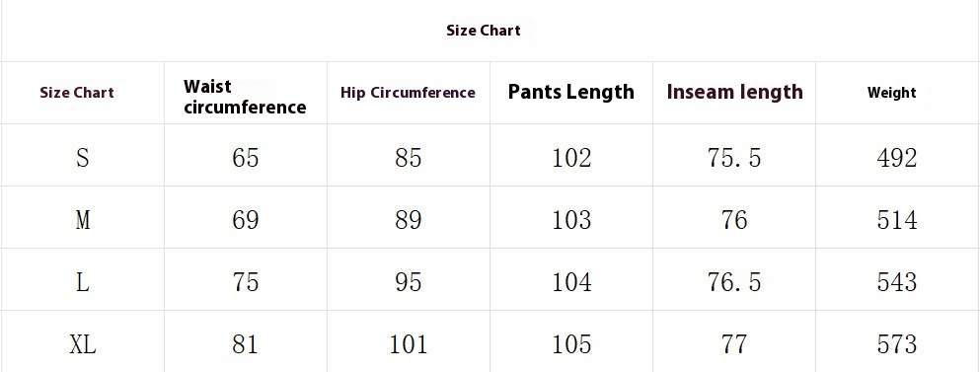
Task: Select the XL size row label
Action: tap(83, 344)
